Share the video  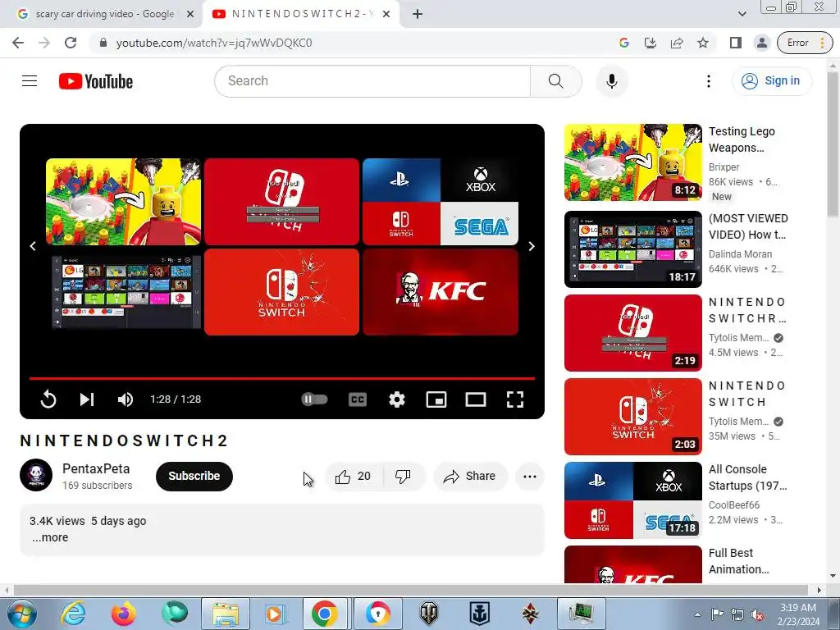470,477
